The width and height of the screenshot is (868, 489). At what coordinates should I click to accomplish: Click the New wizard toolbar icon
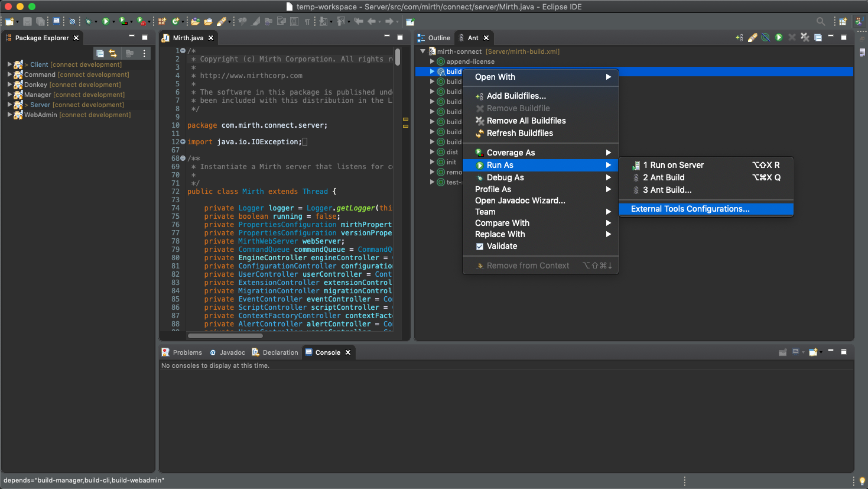pos(8,21)
